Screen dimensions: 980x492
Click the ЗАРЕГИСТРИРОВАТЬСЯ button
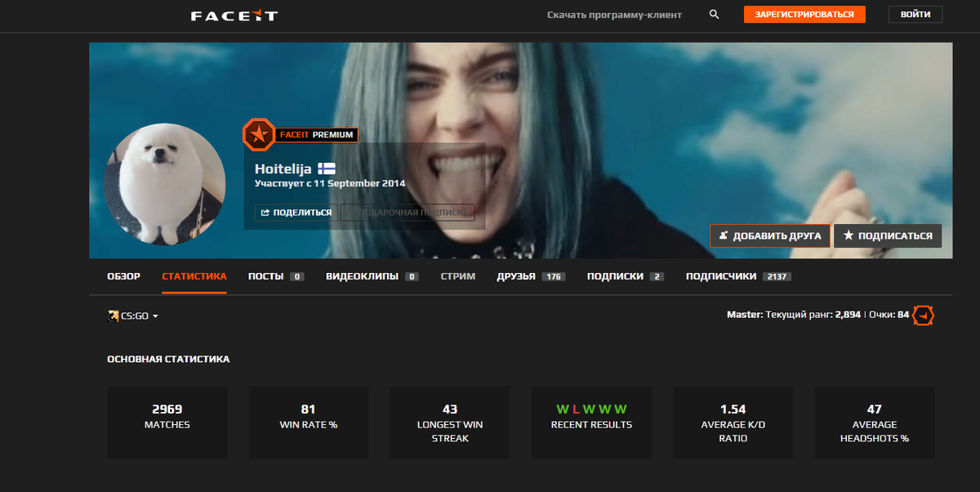pyautogui.click(x=804, y=15)
